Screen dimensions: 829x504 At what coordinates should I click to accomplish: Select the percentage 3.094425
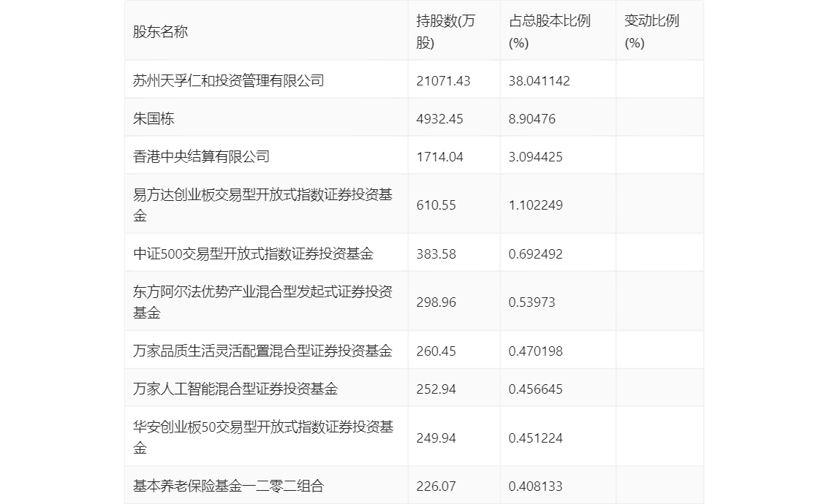[536, 157]
